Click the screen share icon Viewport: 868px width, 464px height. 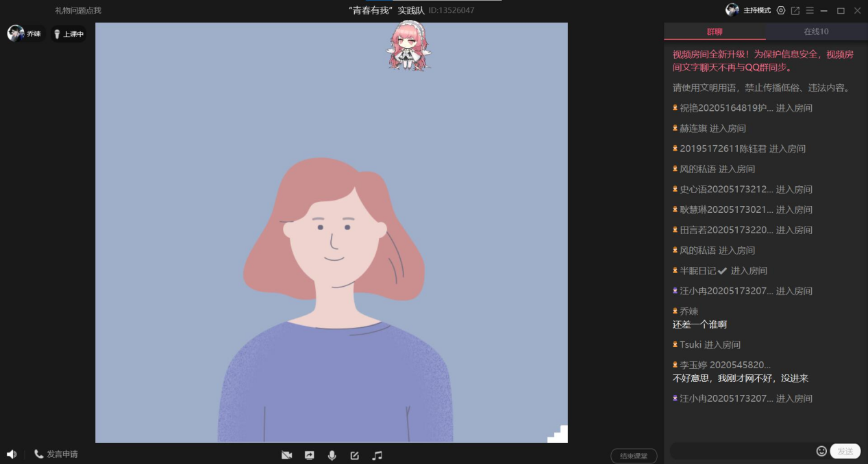point(309,455)
